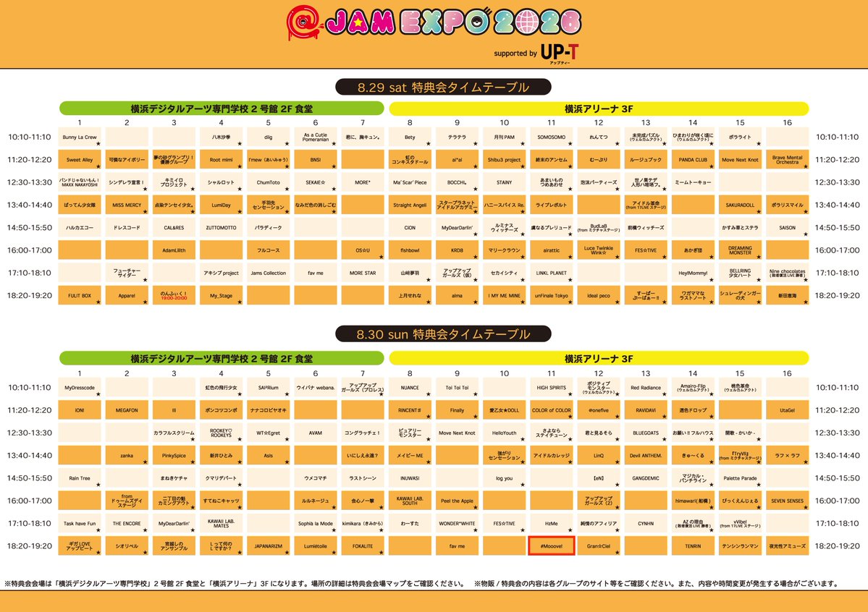Click the COLOR of COLOR cell
This screenshot has height=612, width=868.
552,411
